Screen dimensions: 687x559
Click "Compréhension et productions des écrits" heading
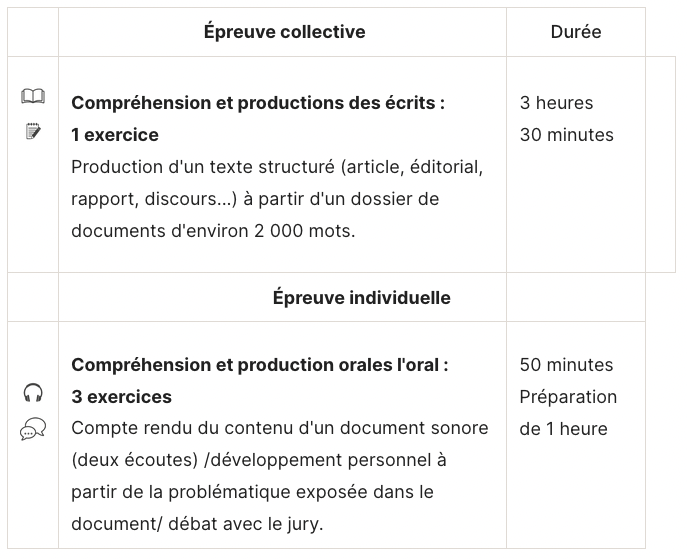(258, 103)
